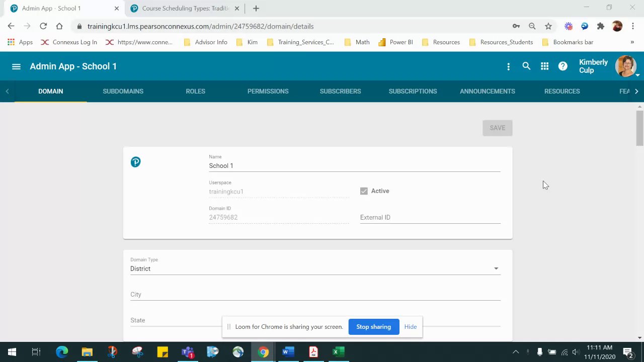Image resolution: width=644 pixels, height=362 pixels.
Task: Open Apps shortcut in bookmarks bar
Action: click(x=20, y=42)
